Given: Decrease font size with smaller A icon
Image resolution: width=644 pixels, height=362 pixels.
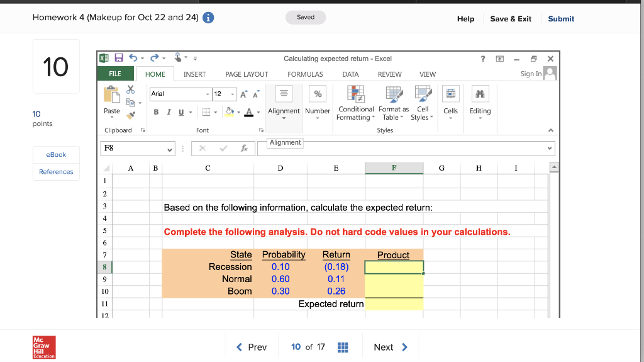Looking at the screenshot, I should pyautogui.click(x=256, y=94).
